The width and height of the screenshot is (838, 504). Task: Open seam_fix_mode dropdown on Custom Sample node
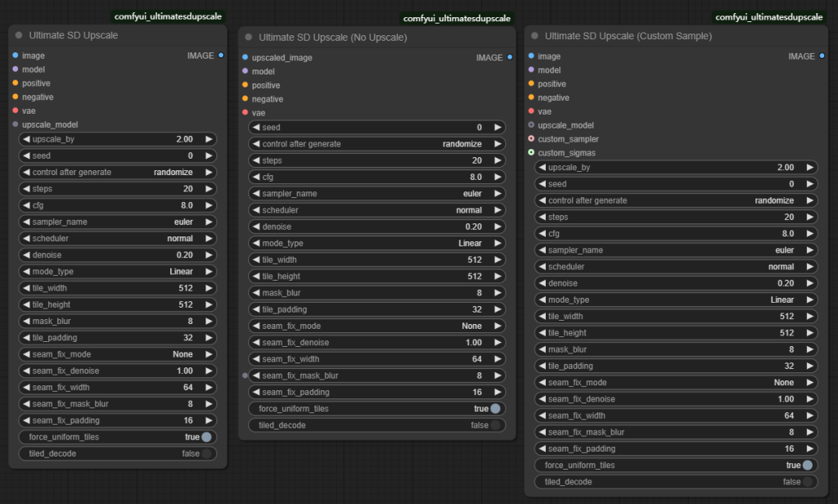(676, 383)
